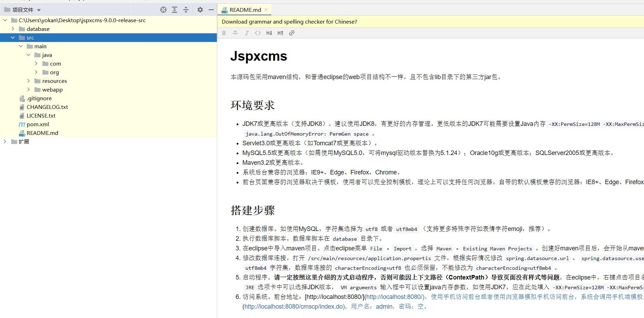Select the com package in tree
644x318 pixels.
click(55, 64)
